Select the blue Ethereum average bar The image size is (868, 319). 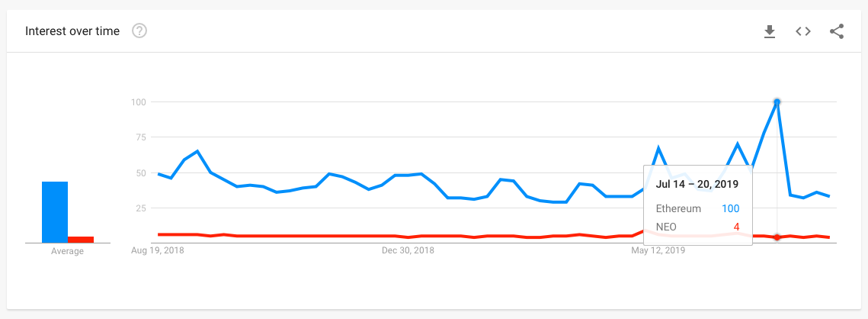pyautogui.click(x=55, y=211)
